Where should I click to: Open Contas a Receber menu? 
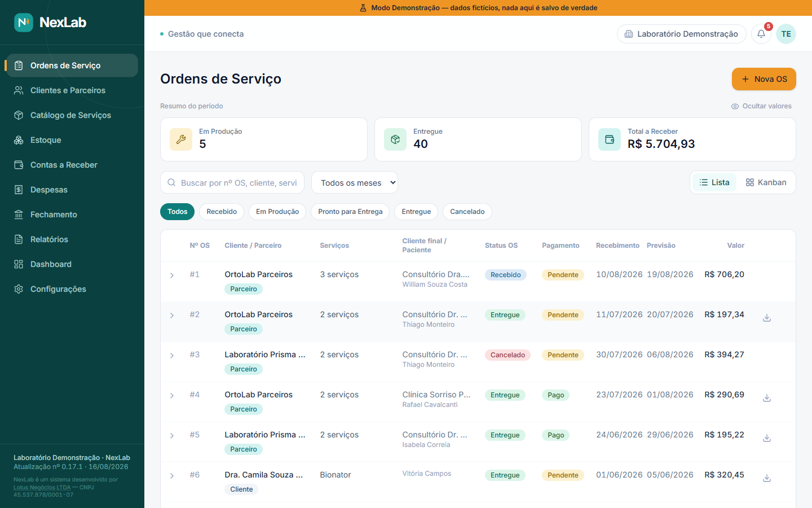pyautogui.click(x=72, y=165)
